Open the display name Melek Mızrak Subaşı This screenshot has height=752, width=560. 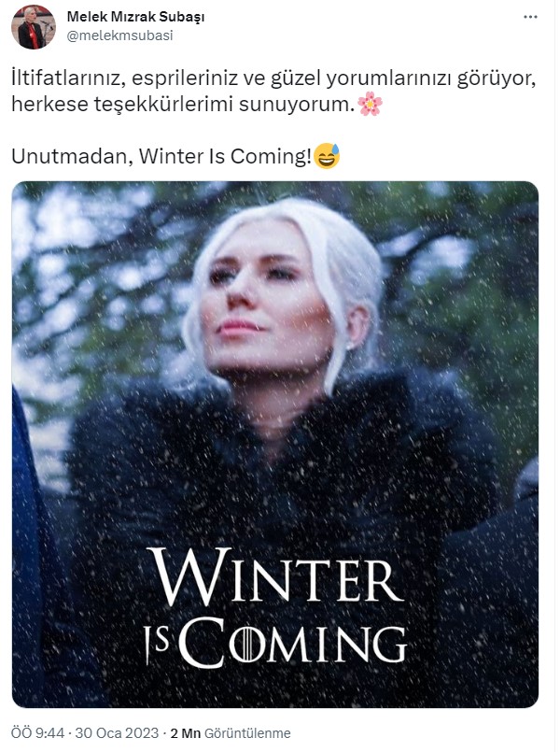click(x=135, y=17)
